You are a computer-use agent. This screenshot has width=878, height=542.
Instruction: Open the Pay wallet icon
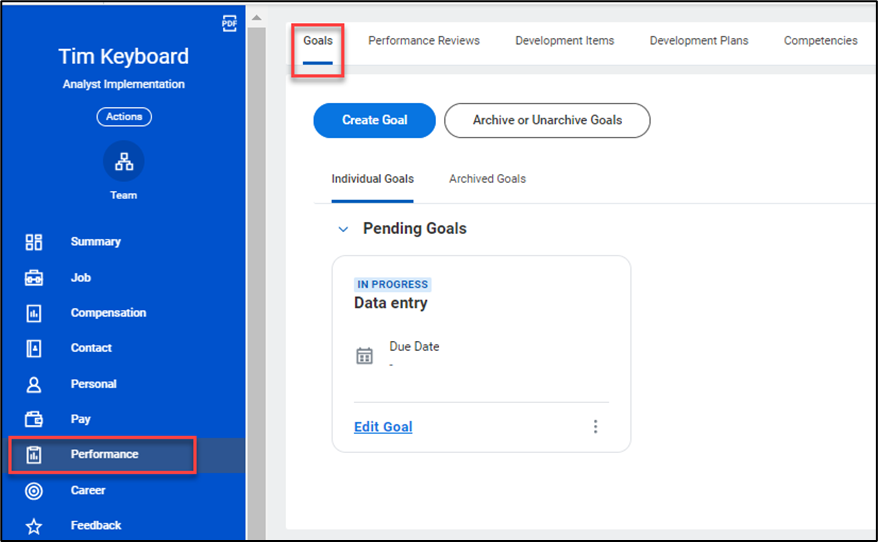(34, 419)
